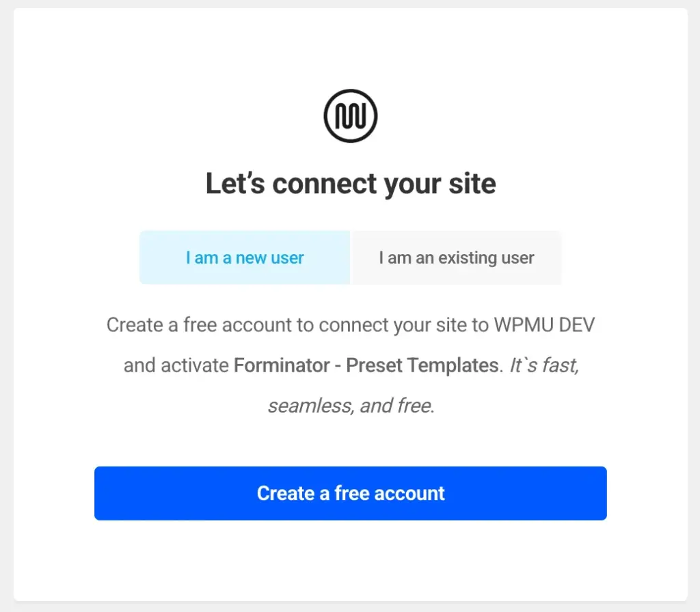The width and height of the screenshot is (700, 612).
Task: Switch to "I am an existing user" tab
Action: [457, 258]
